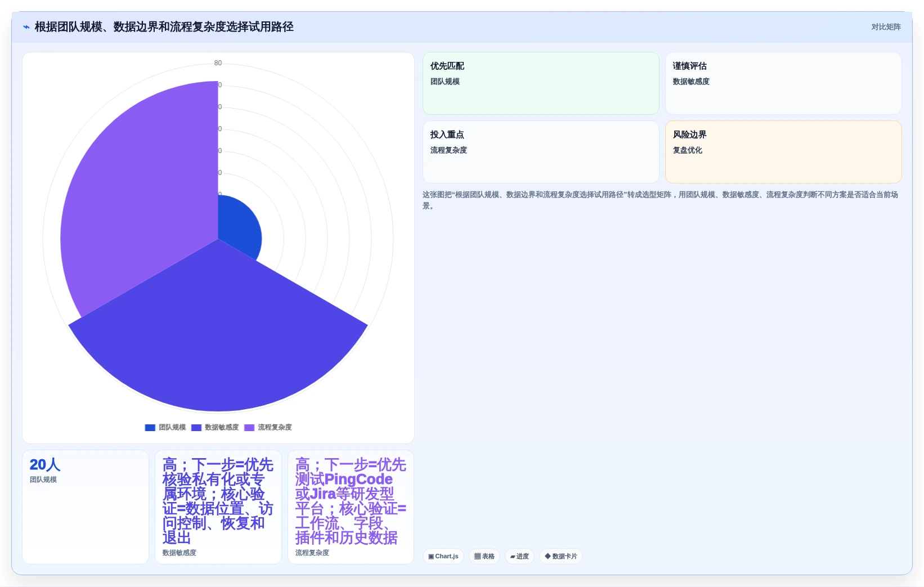Click the 进度 tag
The height and width of the screenshot is (587, 924).
tap(519, 557)
